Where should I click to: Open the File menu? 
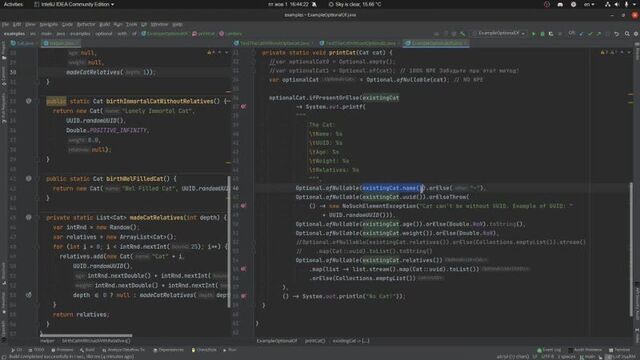[6, 24]
